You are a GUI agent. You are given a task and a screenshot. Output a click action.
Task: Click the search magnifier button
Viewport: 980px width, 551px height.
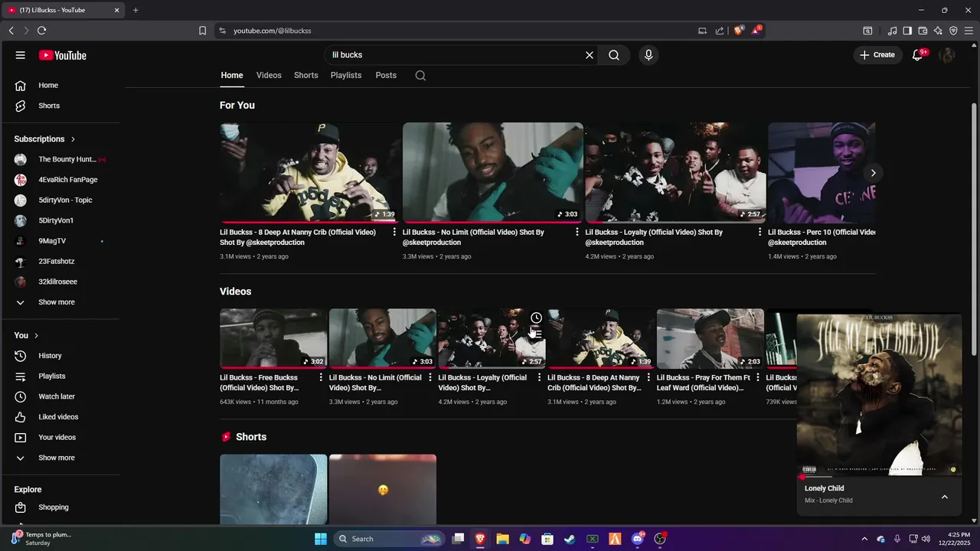(614, 55)
